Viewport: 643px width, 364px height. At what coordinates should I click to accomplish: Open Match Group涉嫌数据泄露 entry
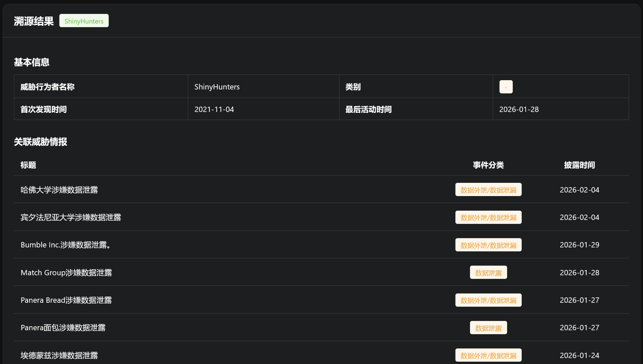[66, 273]
